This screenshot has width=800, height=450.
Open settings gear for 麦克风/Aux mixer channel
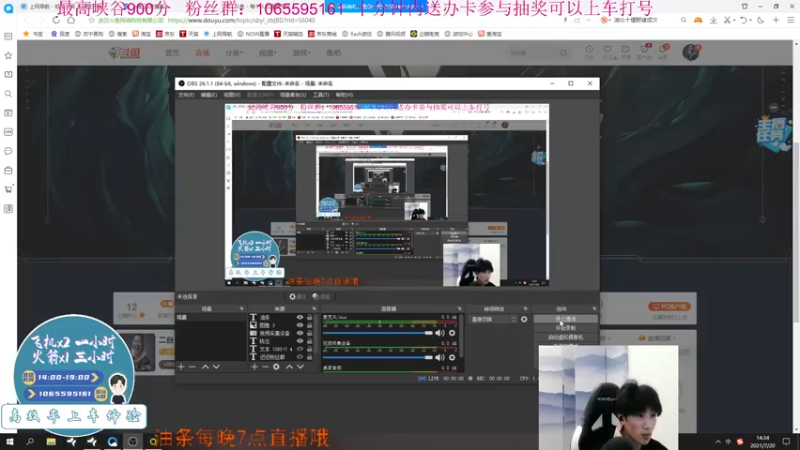tap(452, 333)
